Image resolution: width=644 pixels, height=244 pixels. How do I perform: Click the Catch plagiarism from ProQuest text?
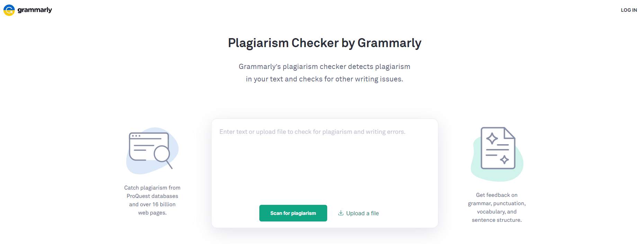(x=152, y=200)
